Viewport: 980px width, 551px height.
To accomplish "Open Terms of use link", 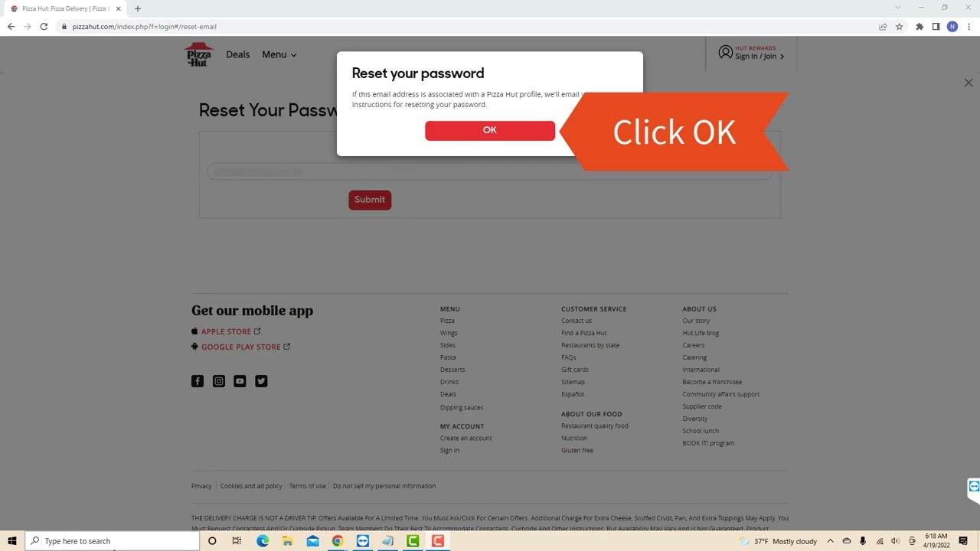I will click(307, 486).
